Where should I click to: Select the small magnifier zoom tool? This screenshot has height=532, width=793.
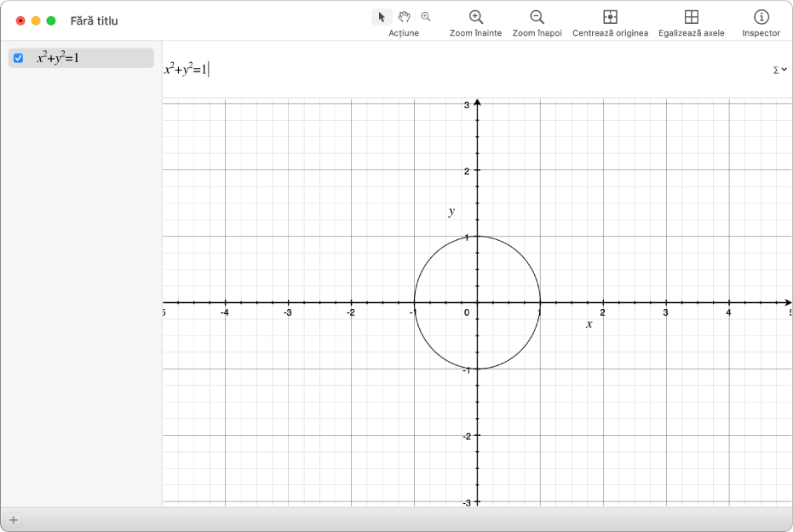426,17
